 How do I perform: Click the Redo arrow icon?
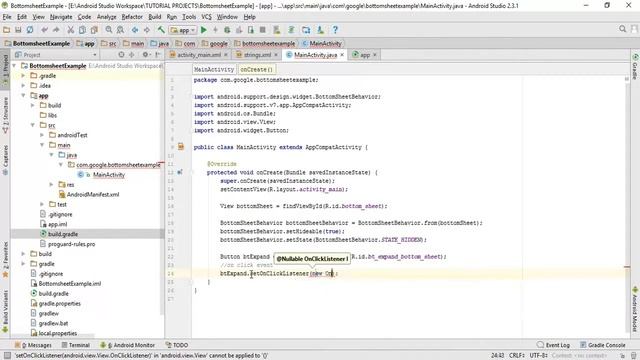[56, 30]
